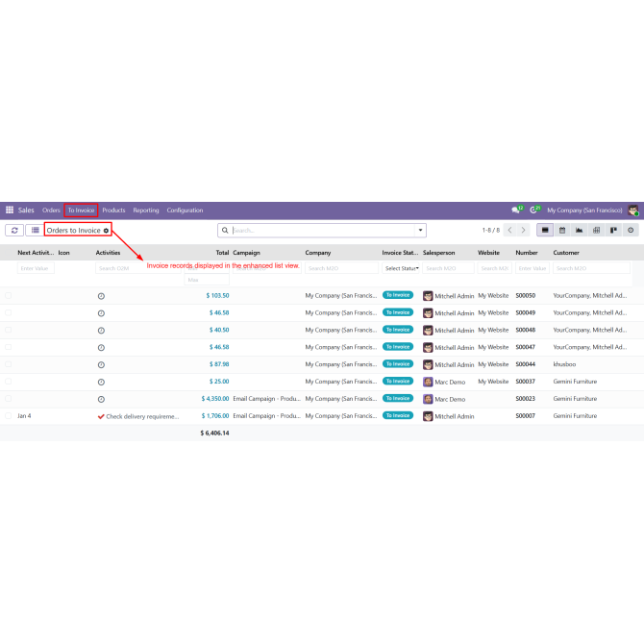Click Marc Demo's avatar in the S00037 row
This screenshot has width=644, height=644.
coord(428,382)
